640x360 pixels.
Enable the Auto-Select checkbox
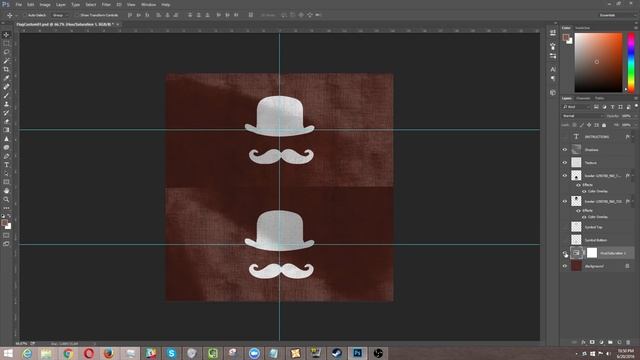click(x=24, y=15)
